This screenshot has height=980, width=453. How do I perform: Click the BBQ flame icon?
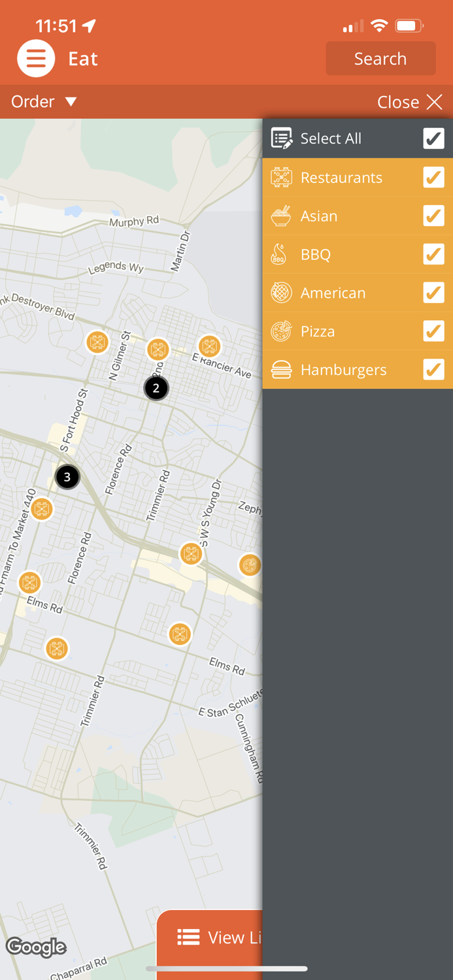tap(279, 254)
